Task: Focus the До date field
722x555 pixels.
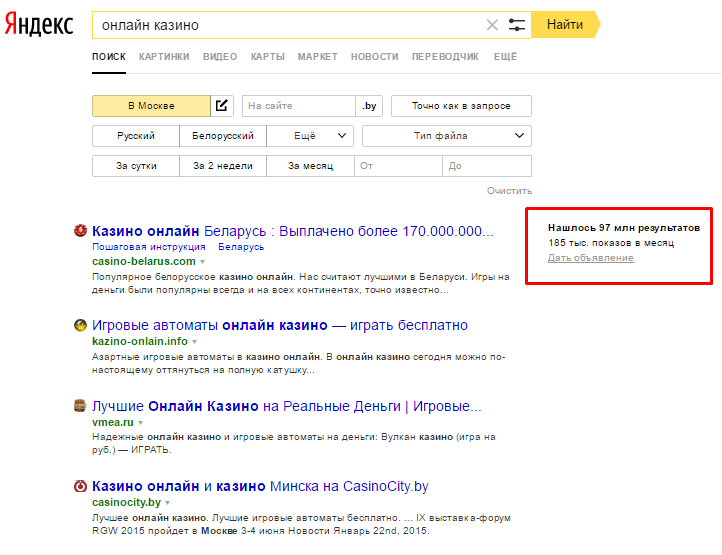Action: coord(487,166)
